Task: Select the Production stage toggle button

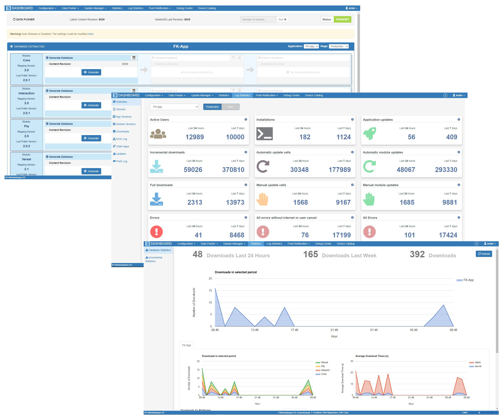Action: click(212, 107)
